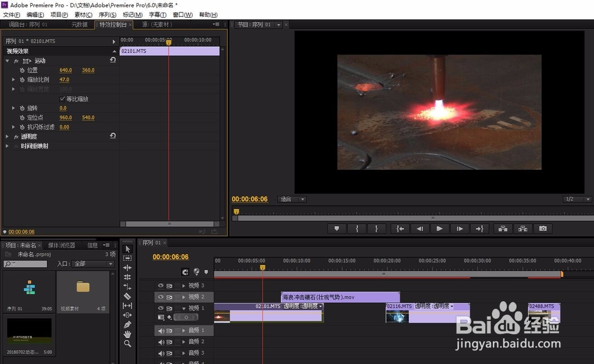The width and height of the screenshot is (594, 364).
Task: Expand the 时间重映射 effect group
Action: pos(7,146)
